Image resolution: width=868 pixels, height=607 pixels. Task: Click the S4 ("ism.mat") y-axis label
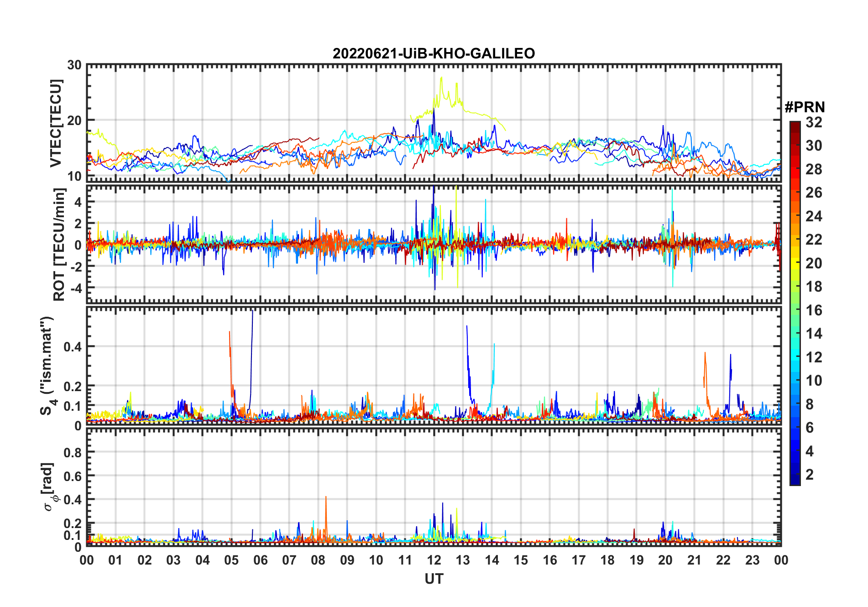[47, 365]
